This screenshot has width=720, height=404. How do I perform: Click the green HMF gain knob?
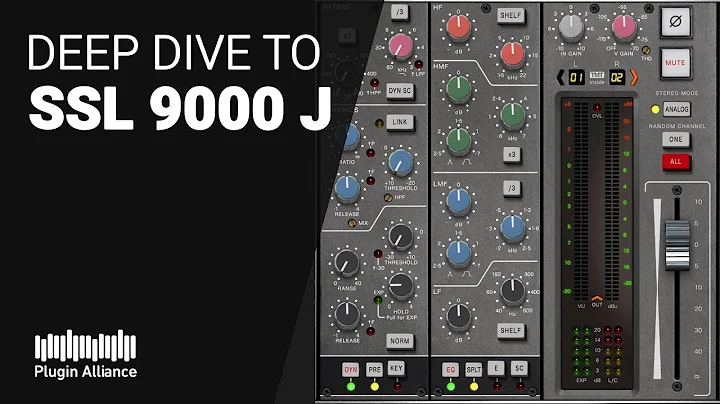point(458,88)
